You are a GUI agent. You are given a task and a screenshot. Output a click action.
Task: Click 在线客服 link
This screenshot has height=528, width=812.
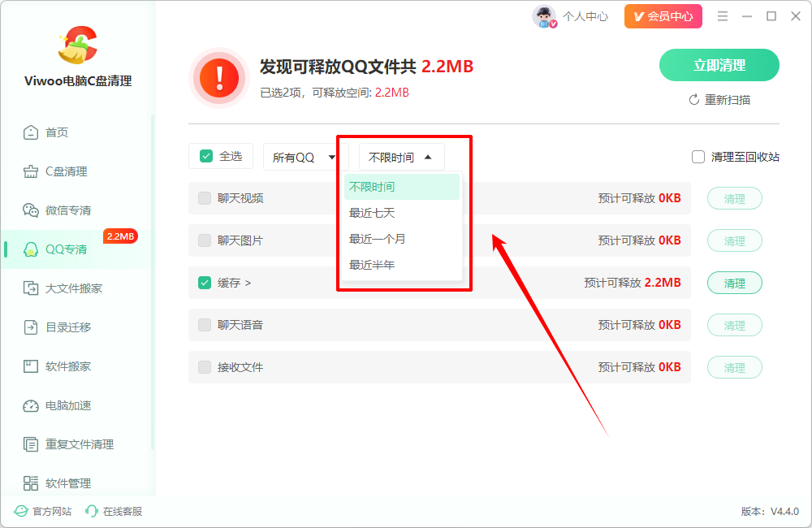point(123,512)
